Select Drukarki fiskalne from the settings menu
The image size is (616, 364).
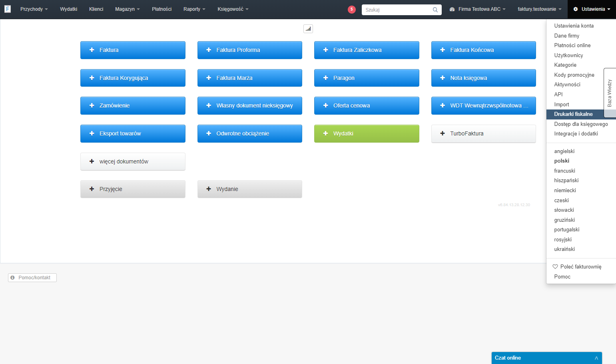pos(581,114)
